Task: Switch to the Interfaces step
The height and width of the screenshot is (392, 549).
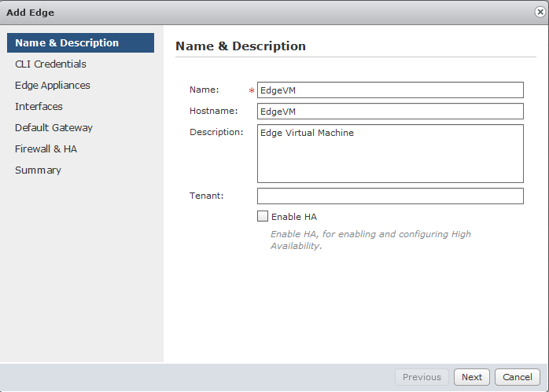Action: point(39,107)
